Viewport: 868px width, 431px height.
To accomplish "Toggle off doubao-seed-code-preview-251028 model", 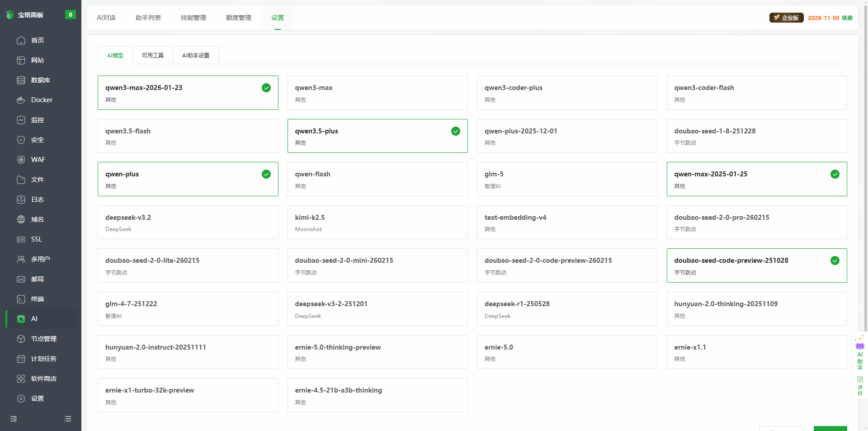I will [x=835, y=260].
